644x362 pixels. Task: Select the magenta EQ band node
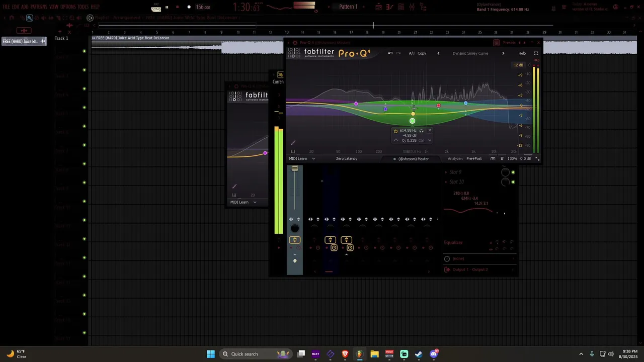(356, 104)
